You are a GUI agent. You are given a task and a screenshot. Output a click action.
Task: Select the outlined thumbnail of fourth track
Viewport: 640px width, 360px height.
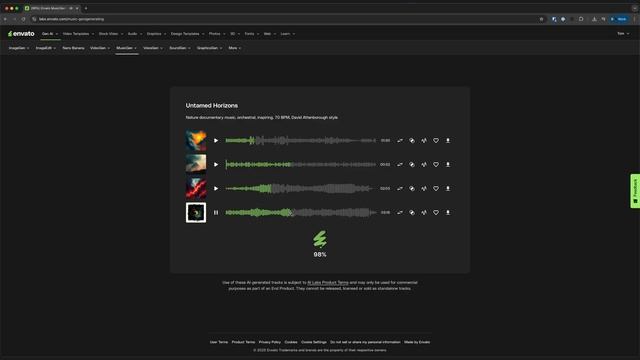pyautogui.click(x=196, y=213)
